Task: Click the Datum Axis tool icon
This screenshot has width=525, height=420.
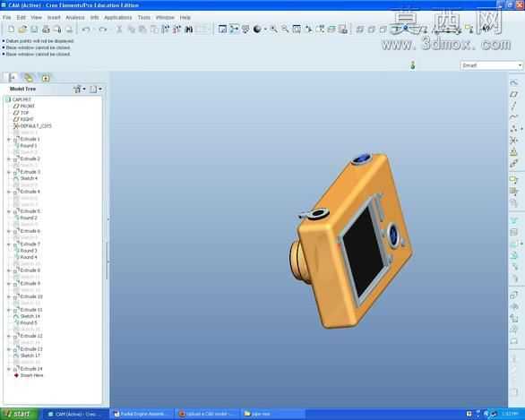Action: tap(514, 106)
